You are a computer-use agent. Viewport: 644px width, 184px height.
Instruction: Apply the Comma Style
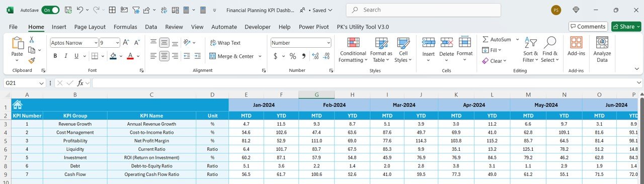click(304, 56)
